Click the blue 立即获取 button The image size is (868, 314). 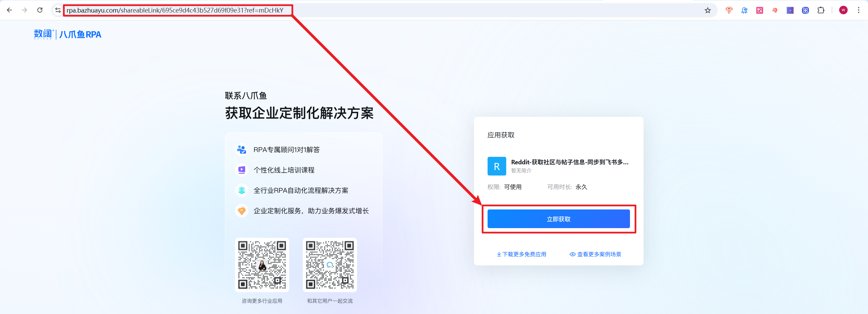pos(558,219)
